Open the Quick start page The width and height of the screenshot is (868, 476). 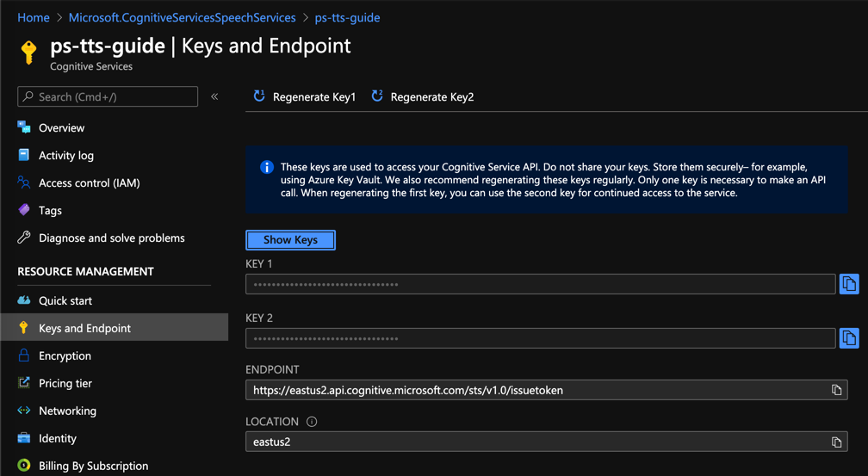[x=65, y=300]
